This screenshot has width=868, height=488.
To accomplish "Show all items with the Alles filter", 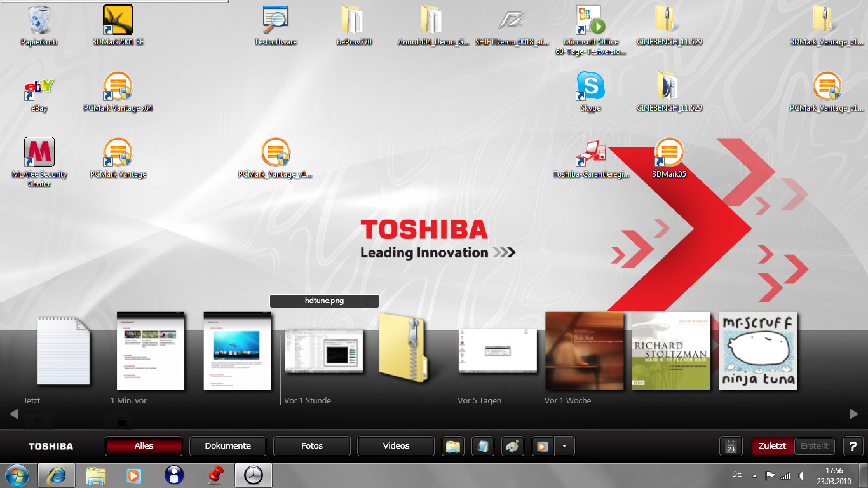I will 144,446.
